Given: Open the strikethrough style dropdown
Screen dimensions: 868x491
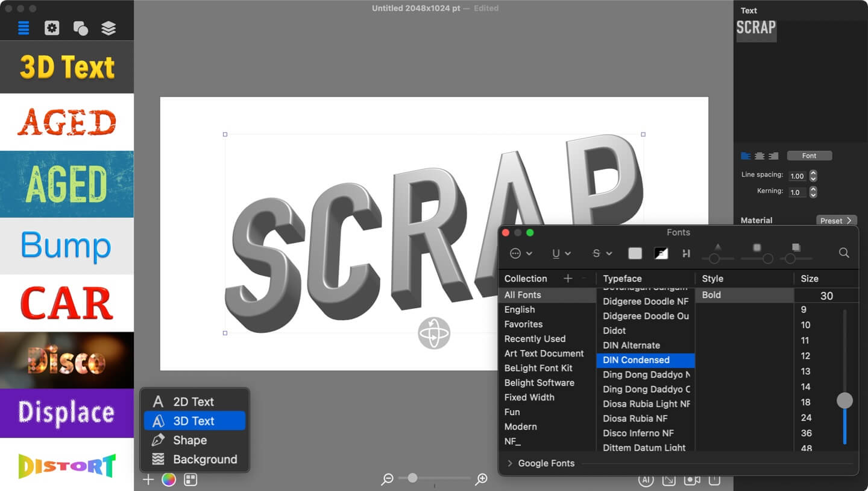Looking at the screenshot, I should pos(602,253).
